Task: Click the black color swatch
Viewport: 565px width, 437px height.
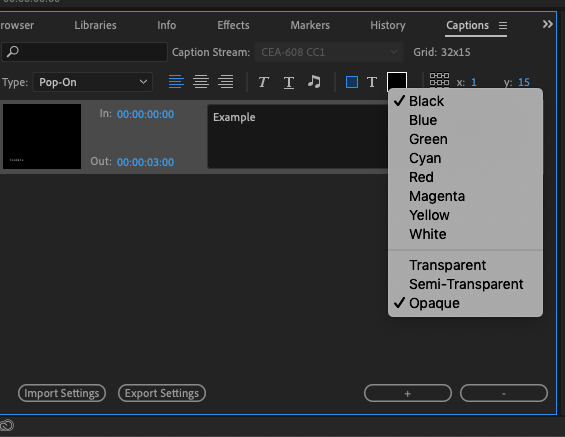Action: click(x=397, y=81)
